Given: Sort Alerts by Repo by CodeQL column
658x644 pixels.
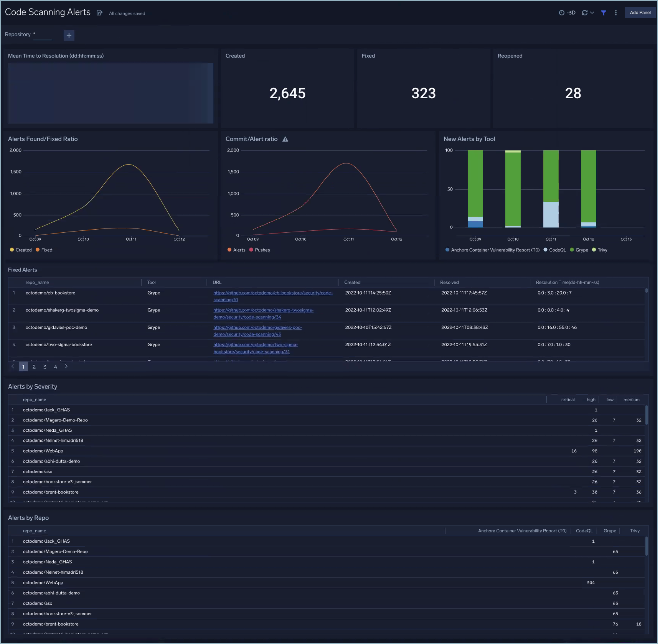Looking at the screenshot, I should [584, 531].
